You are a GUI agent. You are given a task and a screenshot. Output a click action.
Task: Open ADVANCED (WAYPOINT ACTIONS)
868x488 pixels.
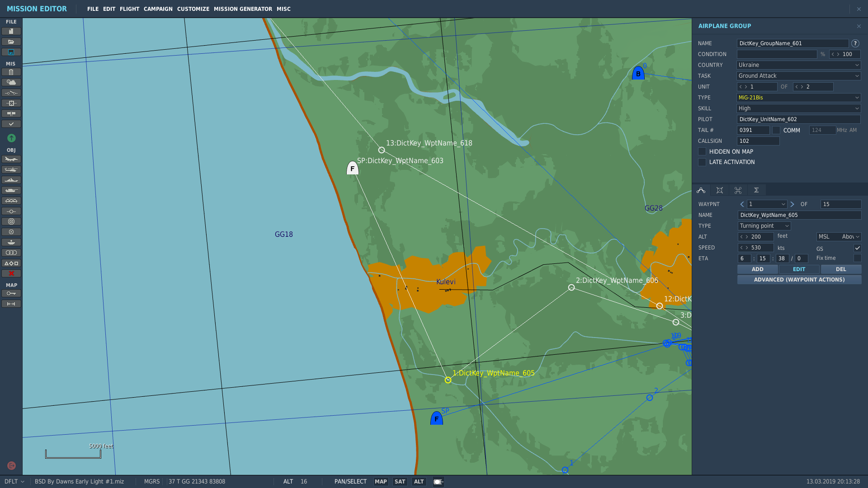pos(799,280)
